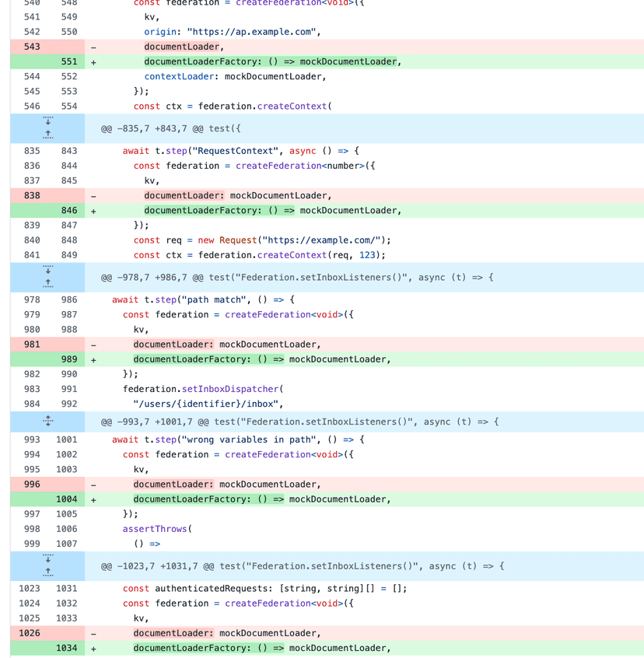This screenshot has height=658, width=644.
Task: Expand all hidden lines before @@ -993,7 hunk
Action: click(47, 422)
